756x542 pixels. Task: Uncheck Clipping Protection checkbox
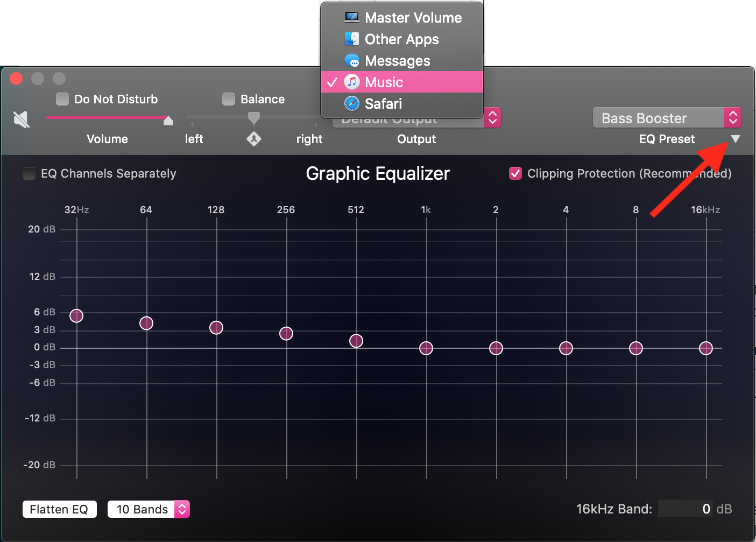tap(515, 173)
